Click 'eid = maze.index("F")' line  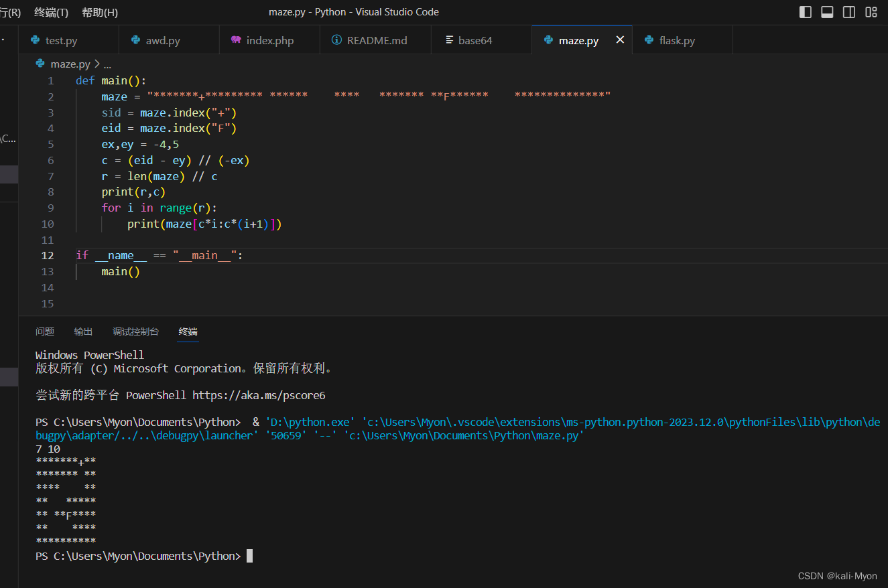point(170,128)
